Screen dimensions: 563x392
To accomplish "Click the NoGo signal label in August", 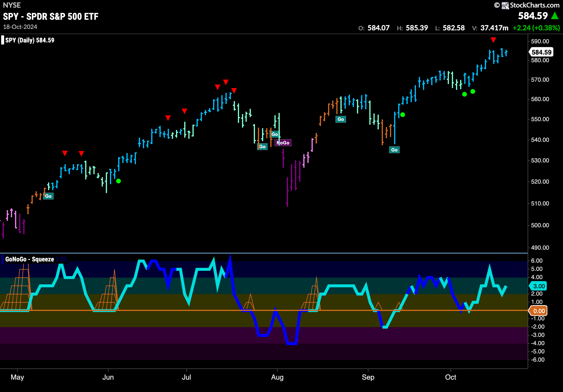I will pos(283,143).
